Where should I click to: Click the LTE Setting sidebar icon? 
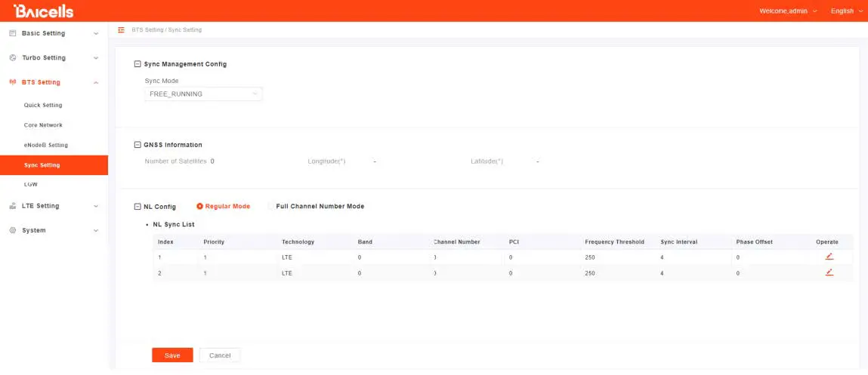coord(13,206)
